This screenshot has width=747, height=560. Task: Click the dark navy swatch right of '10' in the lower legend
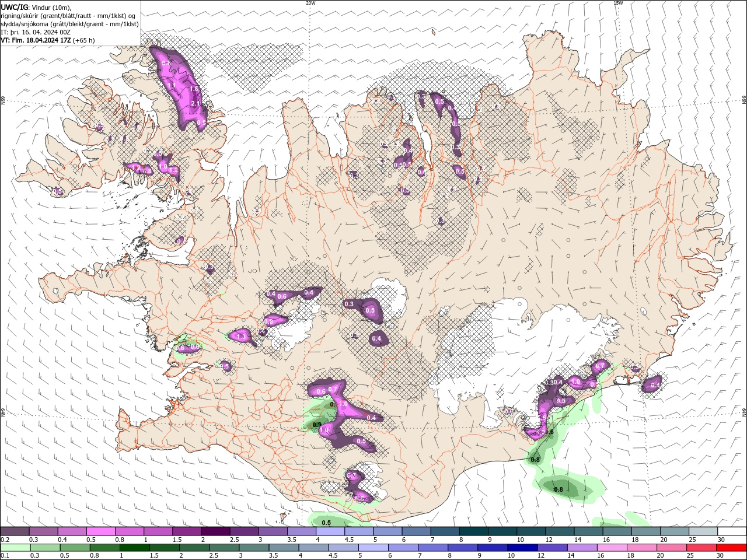coord(522,548)
